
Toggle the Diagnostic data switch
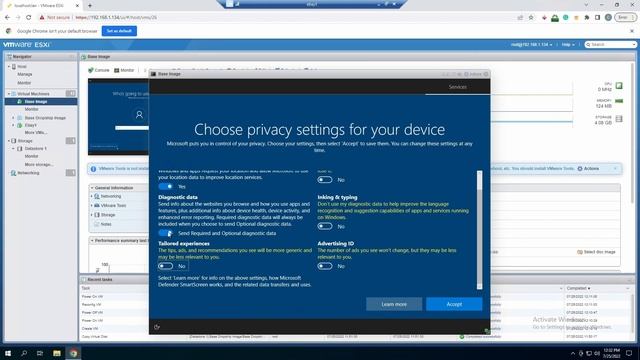(166, 233)
